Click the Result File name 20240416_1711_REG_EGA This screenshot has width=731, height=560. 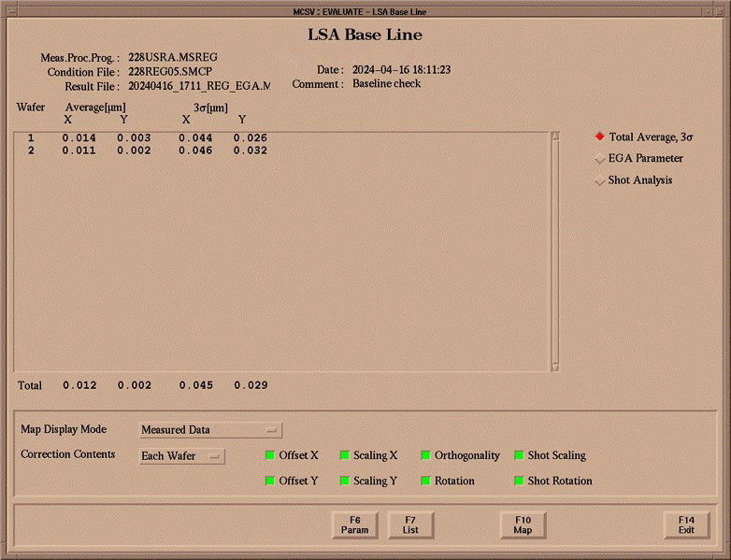click(199, 86)
